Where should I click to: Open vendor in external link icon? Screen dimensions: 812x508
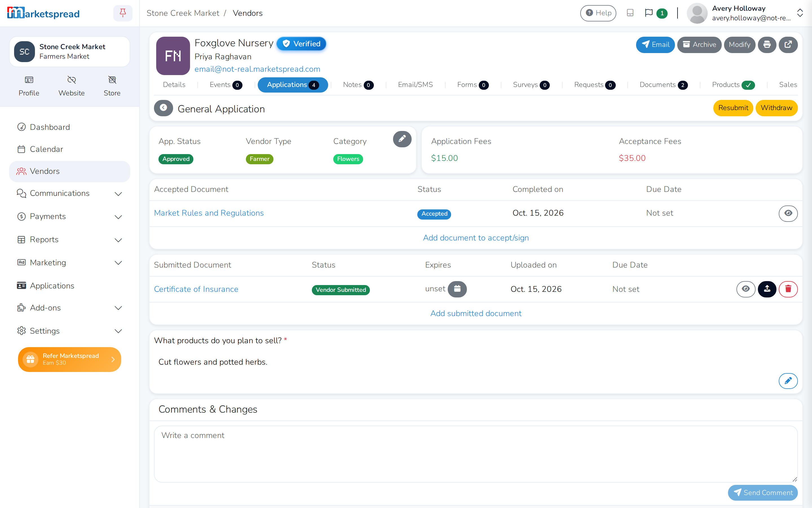point(788,45)
